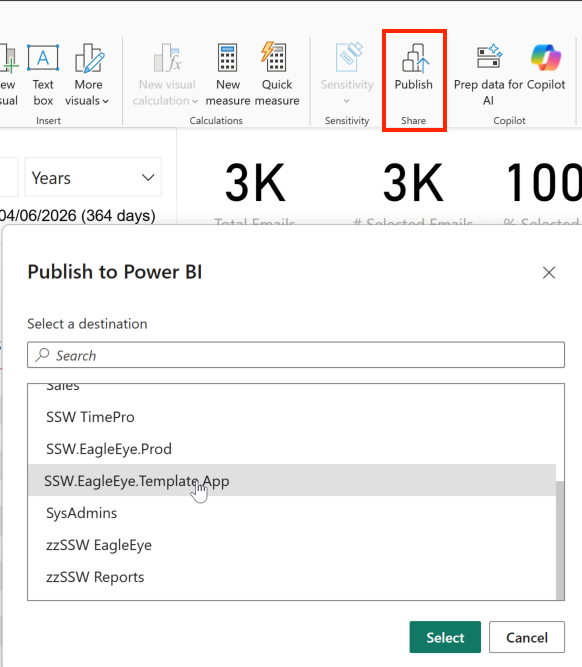Open the Sensitivity dropdown in the ribbon

point(347,75)
